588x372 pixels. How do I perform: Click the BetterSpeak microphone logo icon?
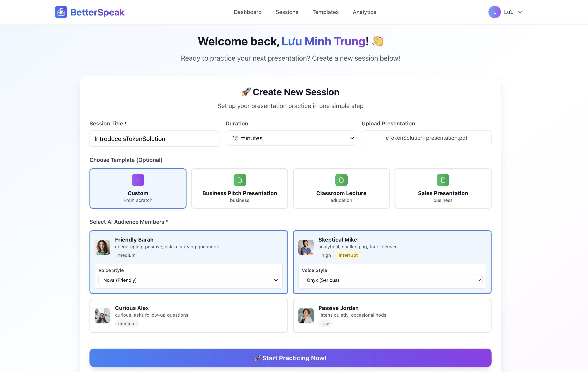[x=61, y=12]
